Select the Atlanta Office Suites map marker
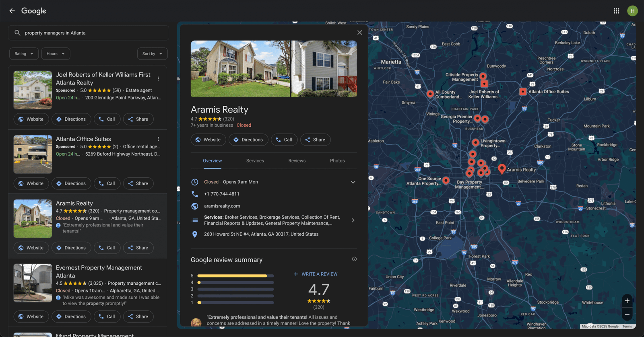Screen dimensions: 644x337 522,92
